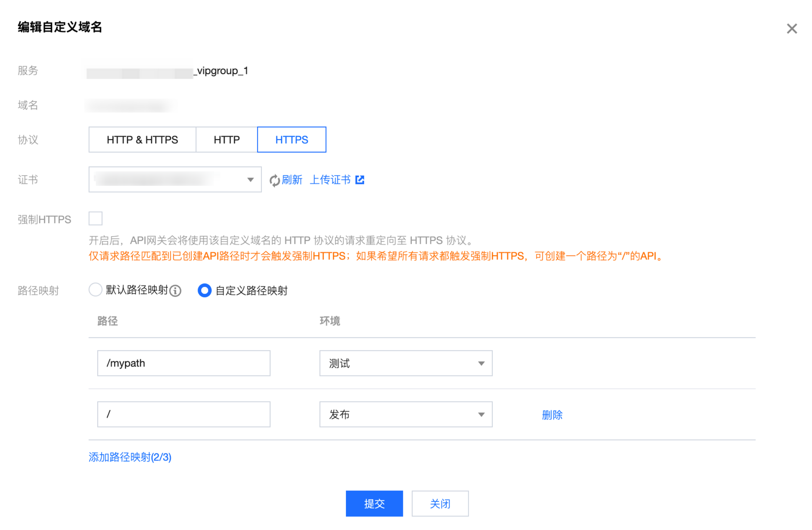Click 删除 to remove the "/" mapping

click(552, 415)
